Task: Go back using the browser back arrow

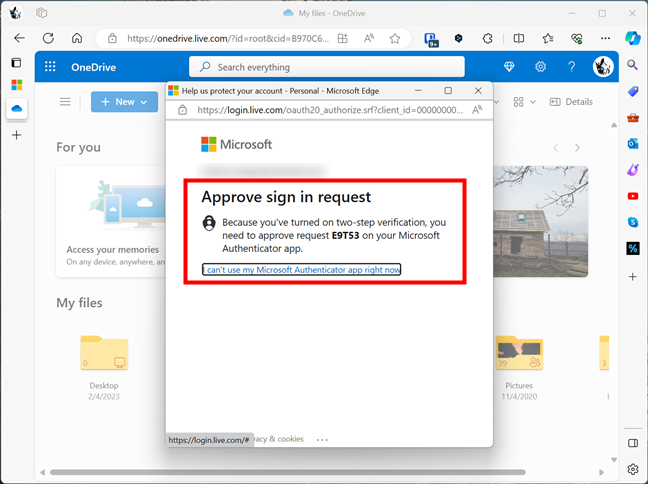Action: pos(19,38)
